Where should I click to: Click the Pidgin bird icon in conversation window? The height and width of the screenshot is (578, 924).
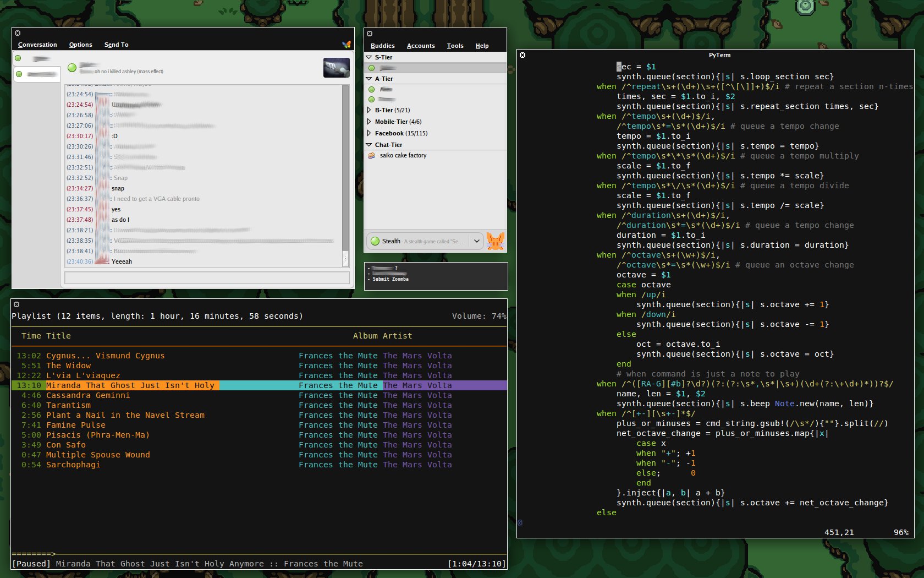(x=346, y=45)
